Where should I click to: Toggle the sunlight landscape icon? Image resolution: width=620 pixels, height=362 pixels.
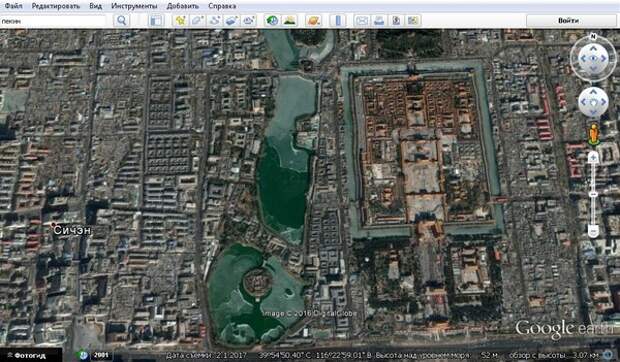[289, 21]
